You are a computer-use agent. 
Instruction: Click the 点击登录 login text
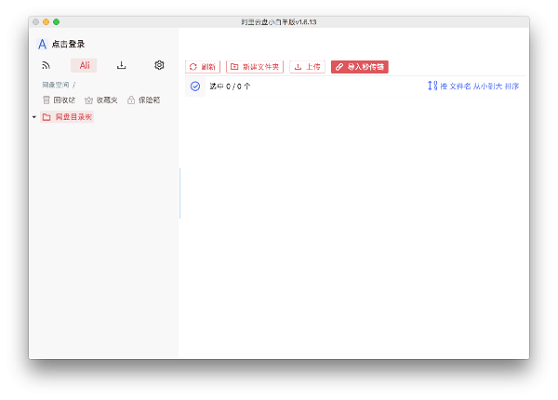(x=68, y=44)
